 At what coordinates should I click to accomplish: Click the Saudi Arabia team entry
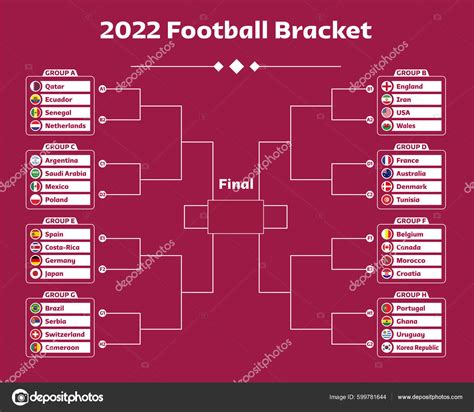(x=60, y=173)
